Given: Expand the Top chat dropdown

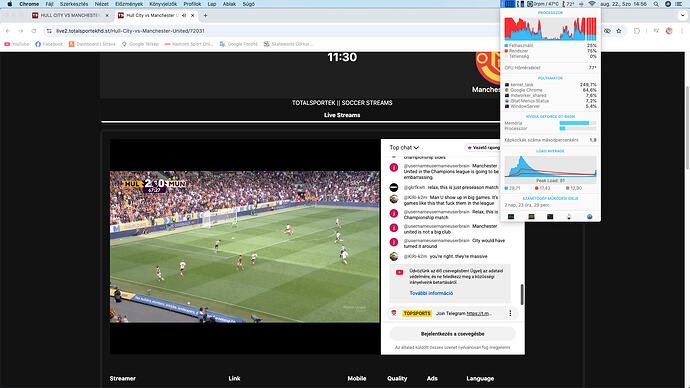Looking at the screenshot, I should pyautogui.click(x=404, y=148).
